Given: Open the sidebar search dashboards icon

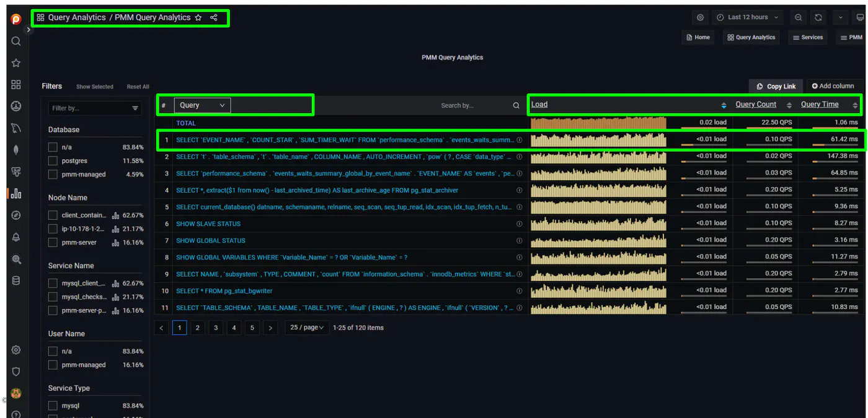Looking at the screenshot, I should click(16, 41).
